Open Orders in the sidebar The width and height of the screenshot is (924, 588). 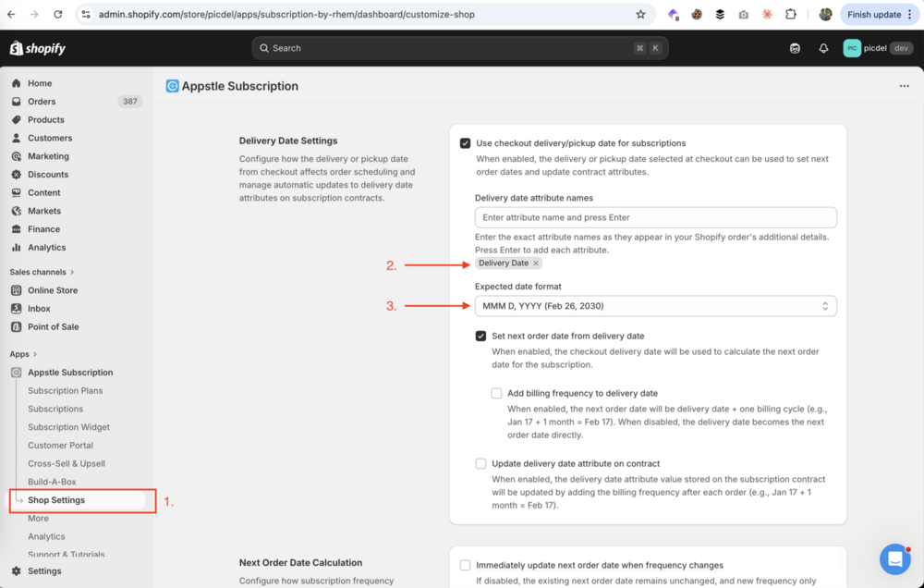pos(42,102)
